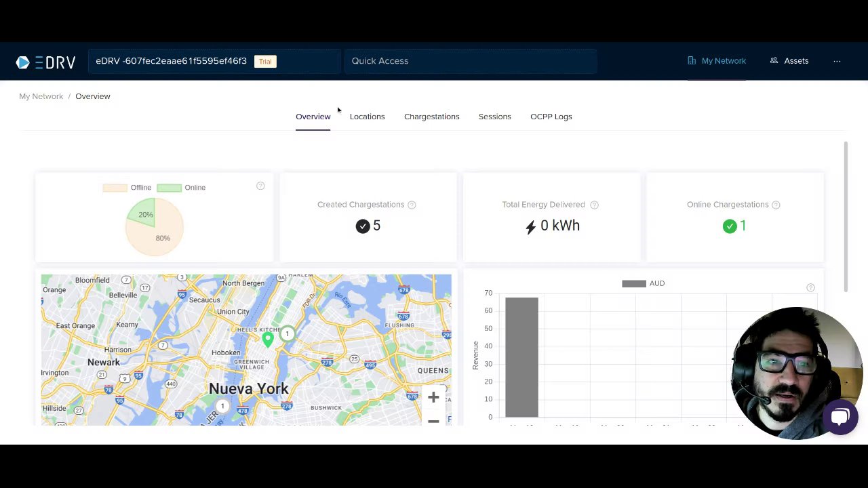The height and width of the screenshot is (488, 868).
Task: Click the "Total Energy Delivered" label
Action: pos(543,205)
